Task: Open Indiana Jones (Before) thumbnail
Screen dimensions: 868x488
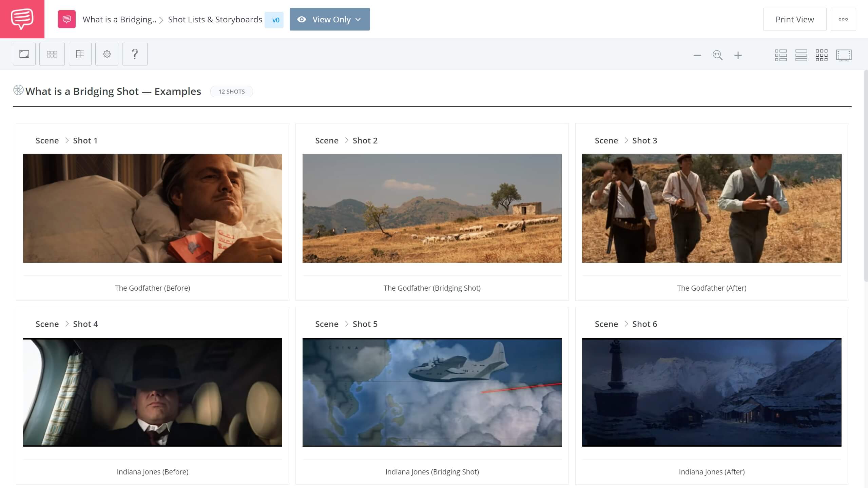Action: point(153,392)
